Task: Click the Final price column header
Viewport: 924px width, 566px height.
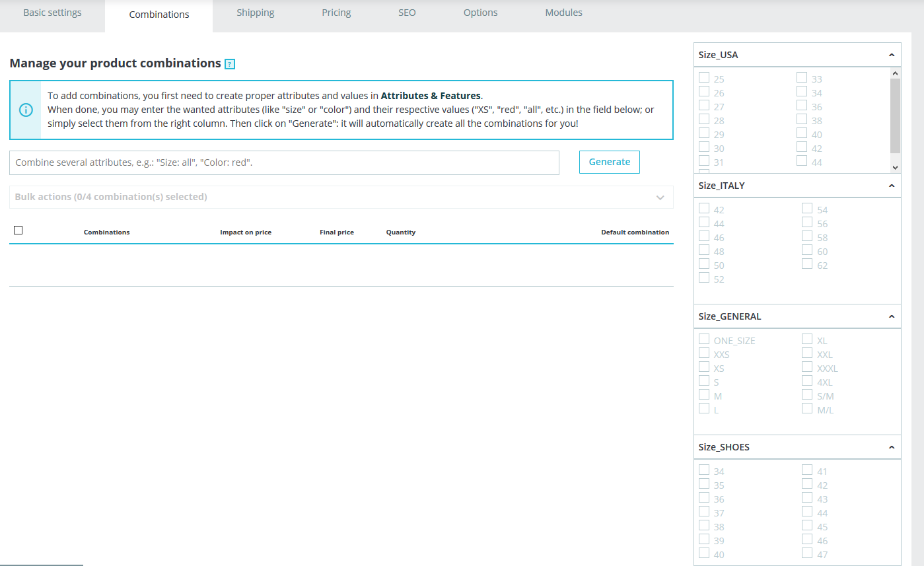Action: (x=337, y=232)
